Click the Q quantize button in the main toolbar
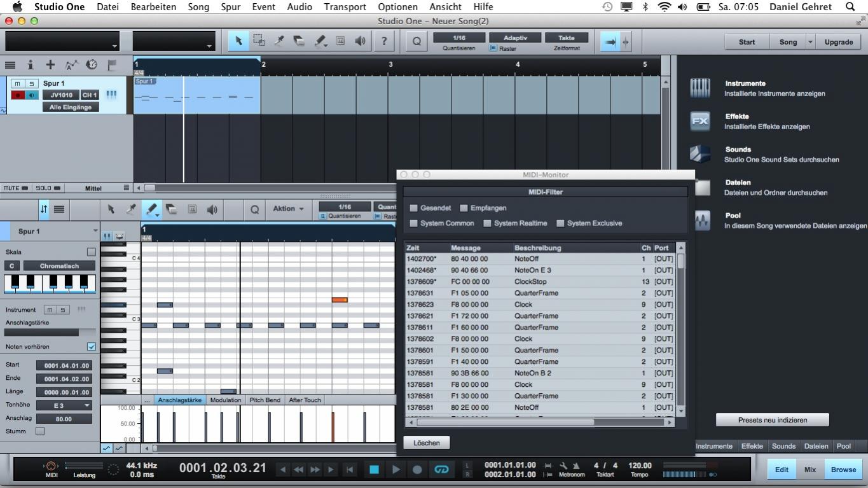This screenshot has width=868, height=488. click(x=417, y=41)
